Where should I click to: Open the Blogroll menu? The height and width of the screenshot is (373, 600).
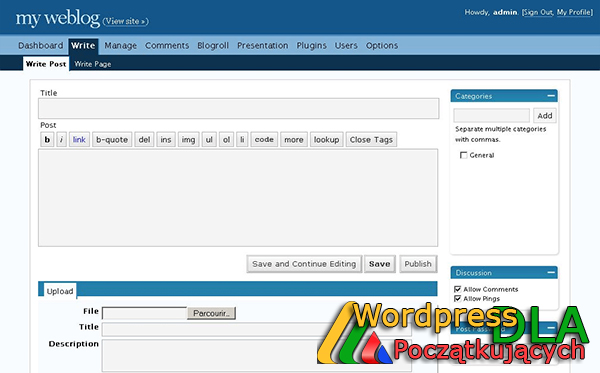pyautogui.click(x=213, y=46)
